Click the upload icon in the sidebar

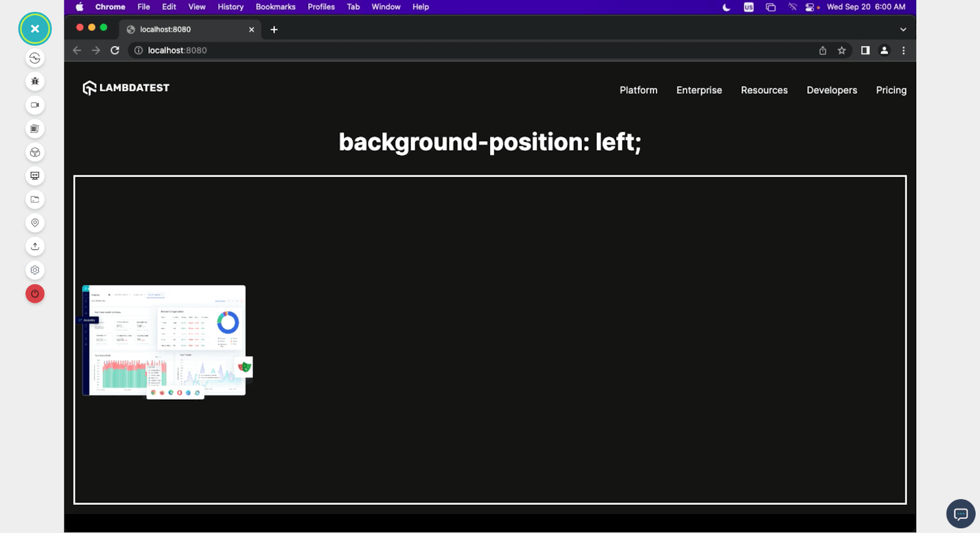(35, 246)
